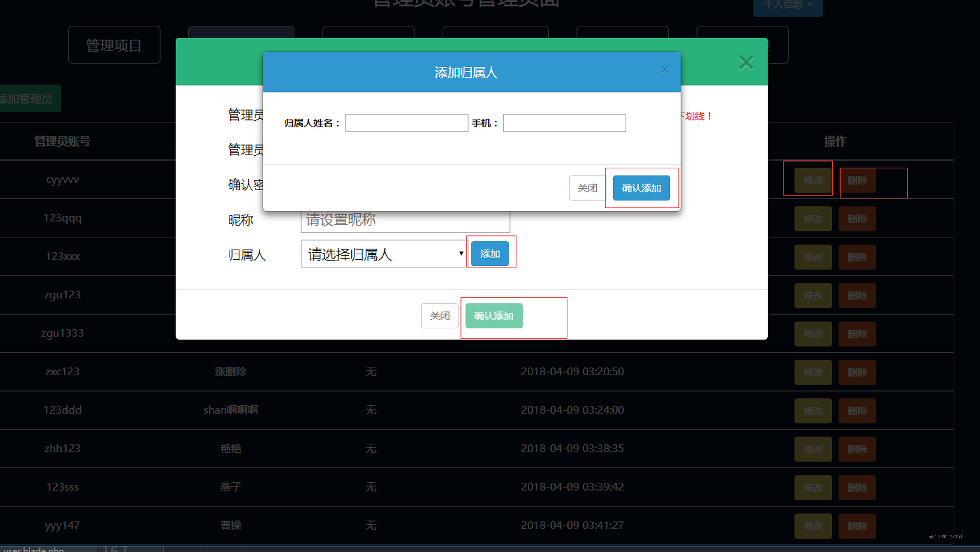Click 删除 for account cyyvvv
980x552 pixels.
click(x=857, y=181)
